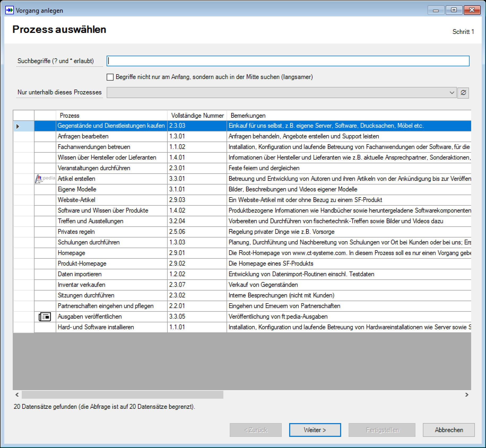Click the Vorgang anlegen title bar arrow icon
The height and width of the screenshot is (448, 486).
click(10, 10)
